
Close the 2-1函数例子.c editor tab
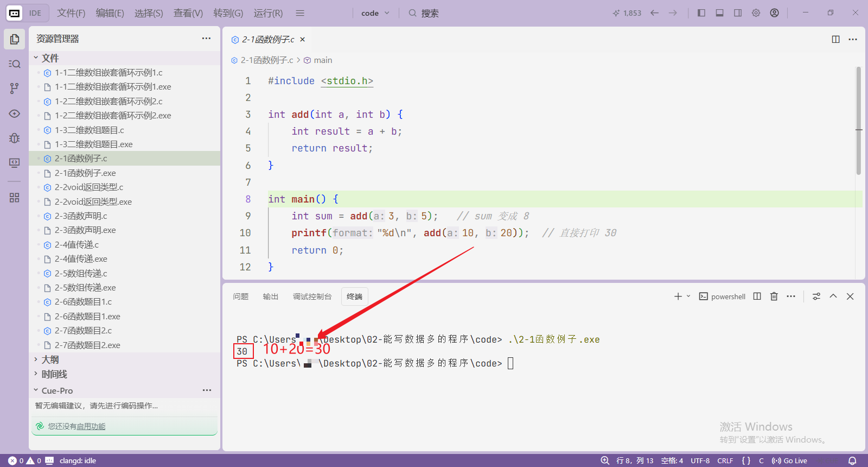(303, 39)
